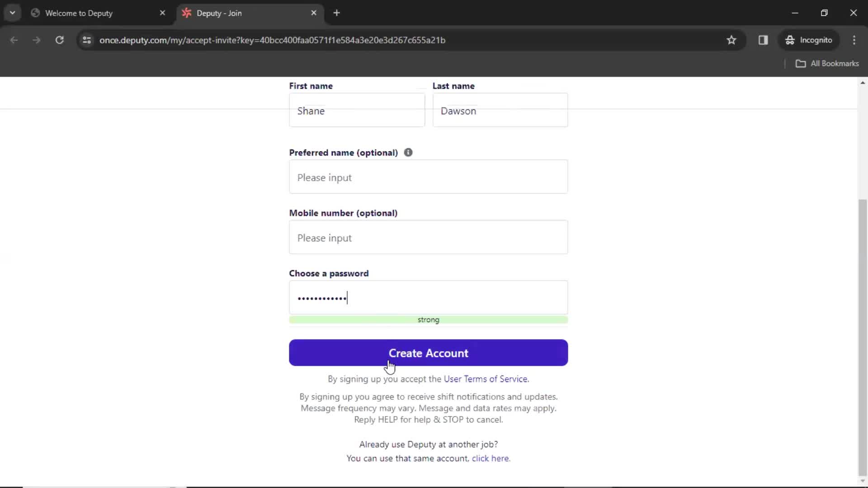Click the back navigation arrow icon
The image size is (868, 488).
pos(14,40)
